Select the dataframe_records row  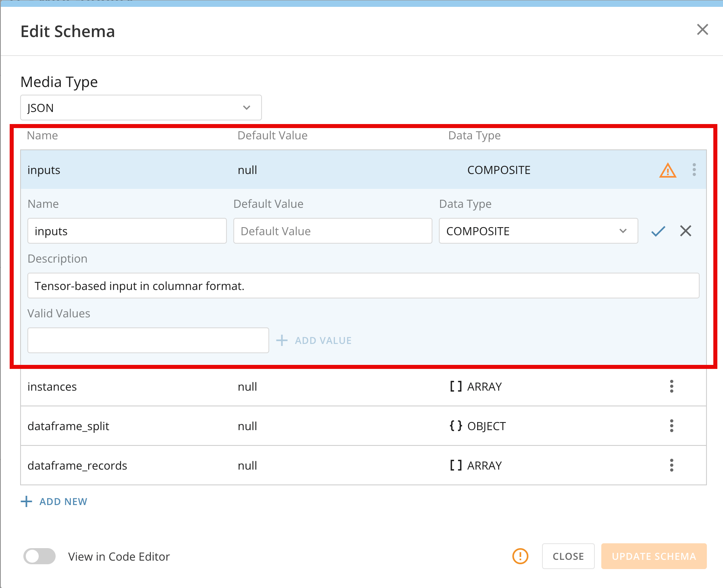[364, 465]
